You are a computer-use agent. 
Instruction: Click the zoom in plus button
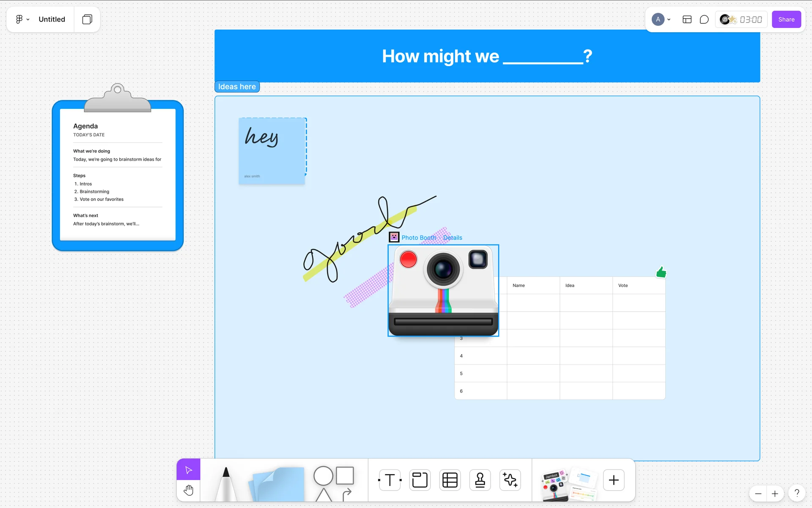click(775, 494)
